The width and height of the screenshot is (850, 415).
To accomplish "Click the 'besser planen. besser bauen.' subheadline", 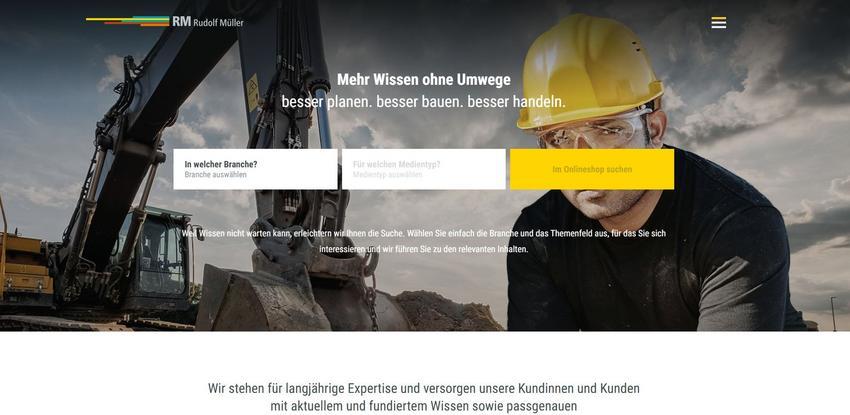I will (423, 101).
